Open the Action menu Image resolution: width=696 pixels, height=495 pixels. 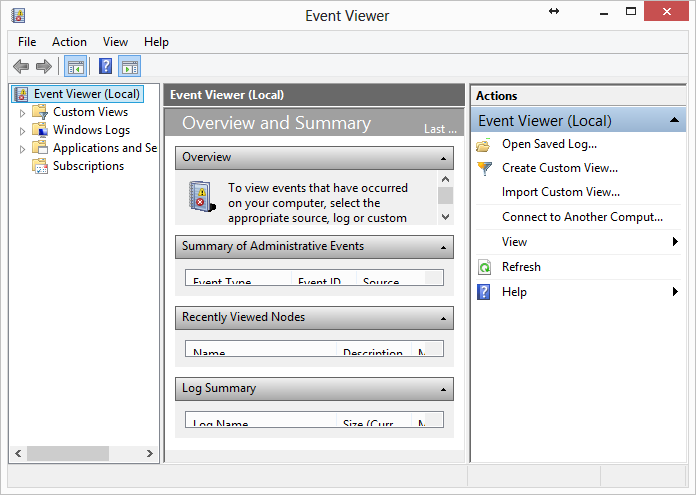pyautogui.click(x=69, y=42)
